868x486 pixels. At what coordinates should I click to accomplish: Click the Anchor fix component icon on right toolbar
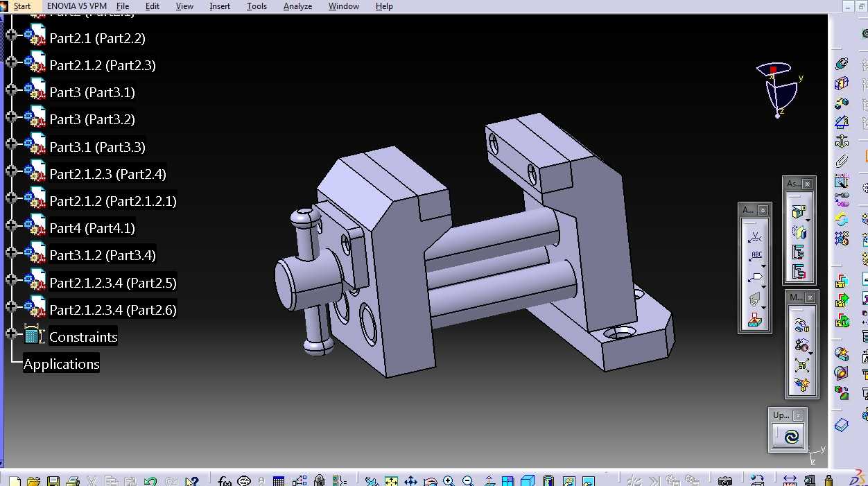(842, 142)
